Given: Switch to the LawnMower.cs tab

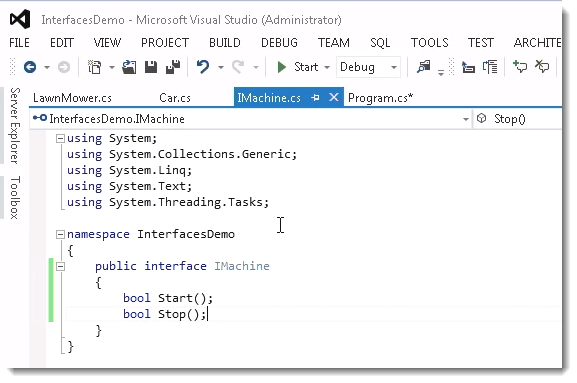Looking at the screenshot, I should point(72,98).
